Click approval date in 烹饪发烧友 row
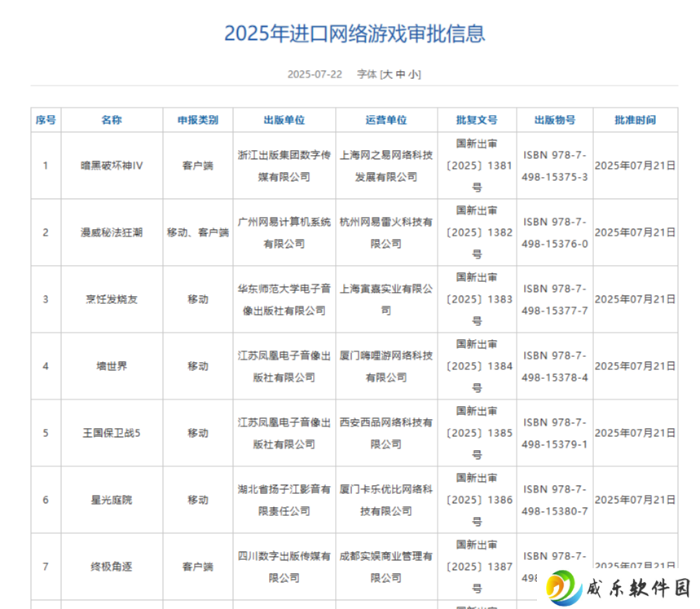Screen dimensions: 700x609 click(635, 299)
